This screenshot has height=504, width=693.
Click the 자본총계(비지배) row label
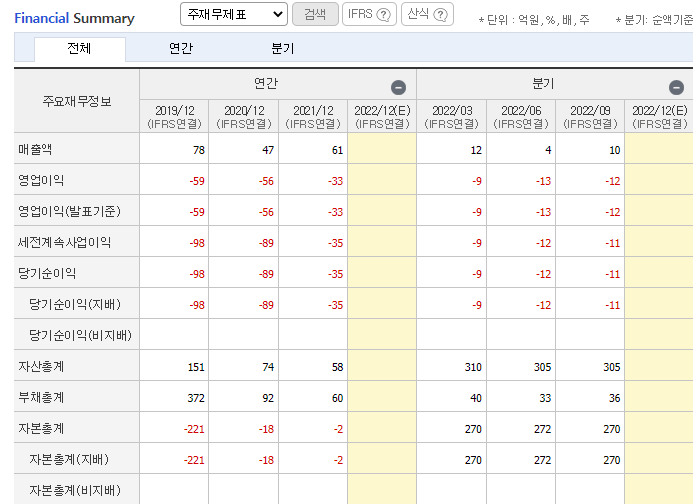tap(75, 491)
